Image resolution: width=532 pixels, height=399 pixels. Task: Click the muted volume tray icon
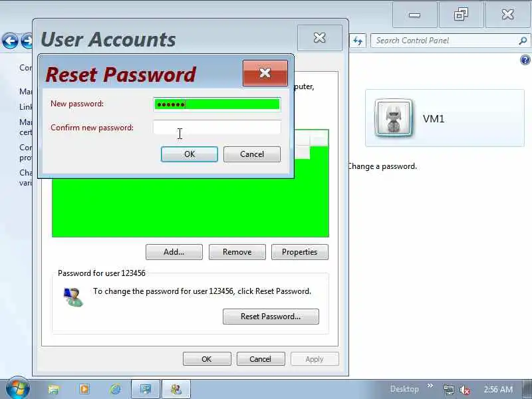pyautogui.click(x=465, y=390)
